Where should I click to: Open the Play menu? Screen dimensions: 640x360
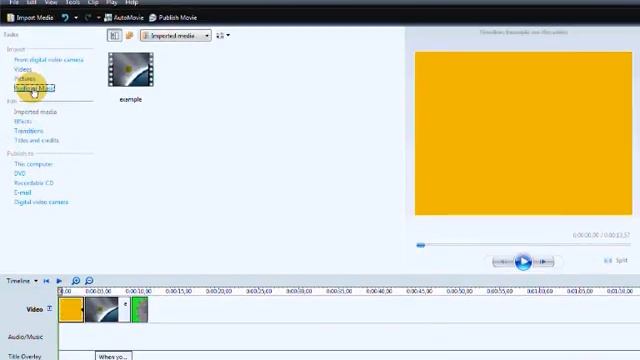click(111, 2)
